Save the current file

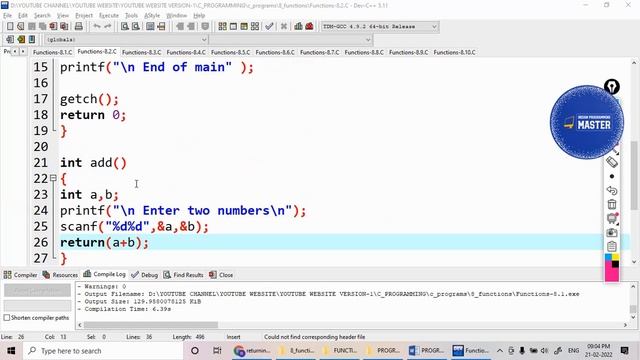point(31,27)
